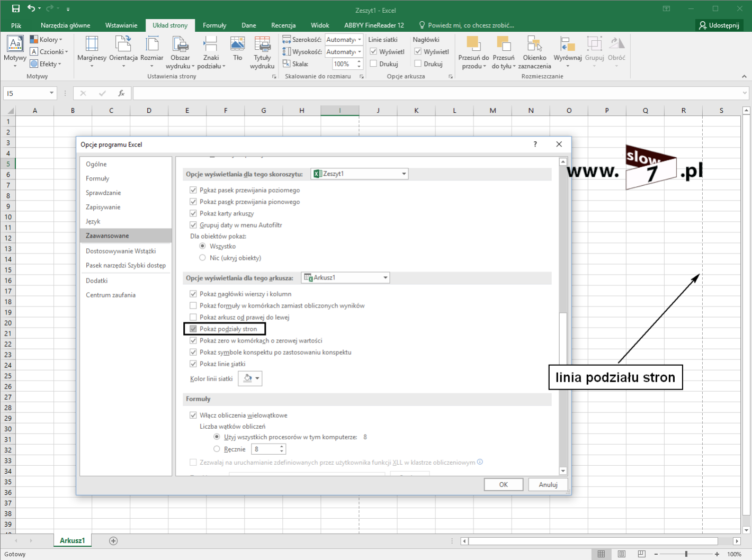Switch to Page Layout view in status bar
The width and height of the screenshot is (752, 560).
pos(622,554)
